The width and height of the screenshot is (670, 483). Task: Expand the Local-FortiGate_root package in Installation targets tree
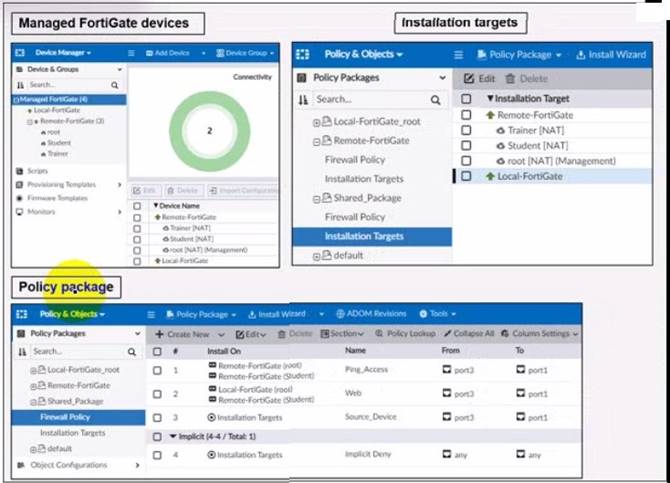click(x=317, y=122)
